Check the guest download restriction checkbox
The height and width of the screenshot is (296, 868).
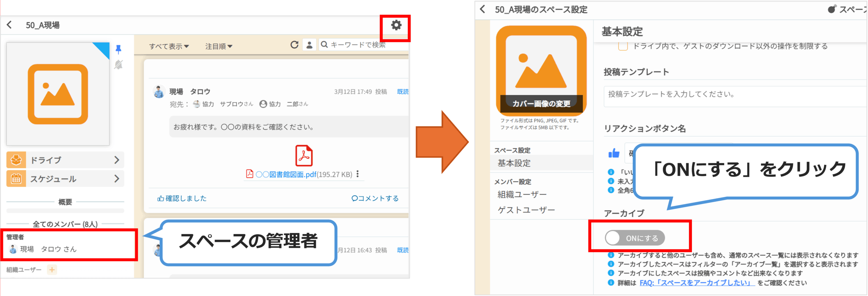(x=623, y=46)
